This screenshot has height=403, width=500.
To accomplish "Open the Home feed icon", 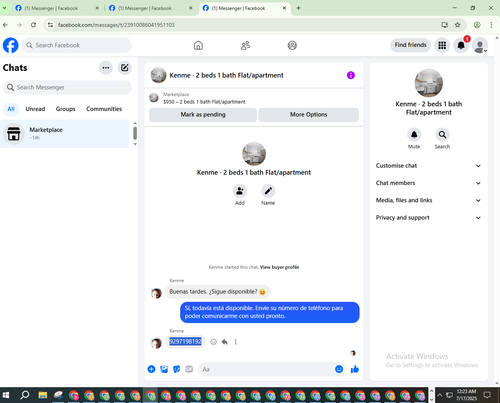I will pos(198,45).
